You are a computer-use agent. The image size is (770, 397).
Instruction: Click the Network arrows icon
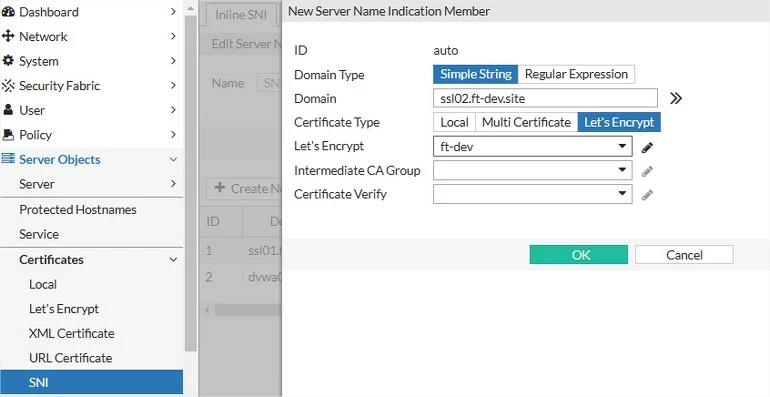8,36
